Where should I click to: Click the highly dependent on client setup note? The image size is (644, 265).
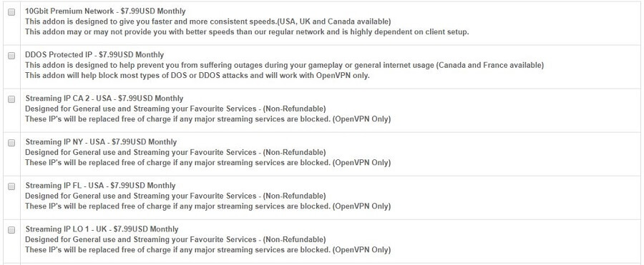247,31
